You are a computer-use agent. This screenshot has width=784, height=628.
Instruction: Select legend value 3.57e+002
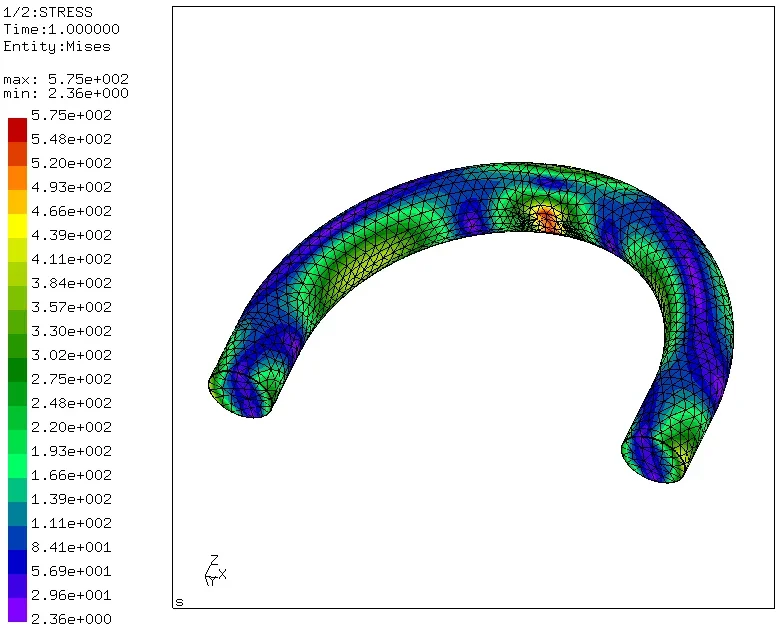[72, 307]
